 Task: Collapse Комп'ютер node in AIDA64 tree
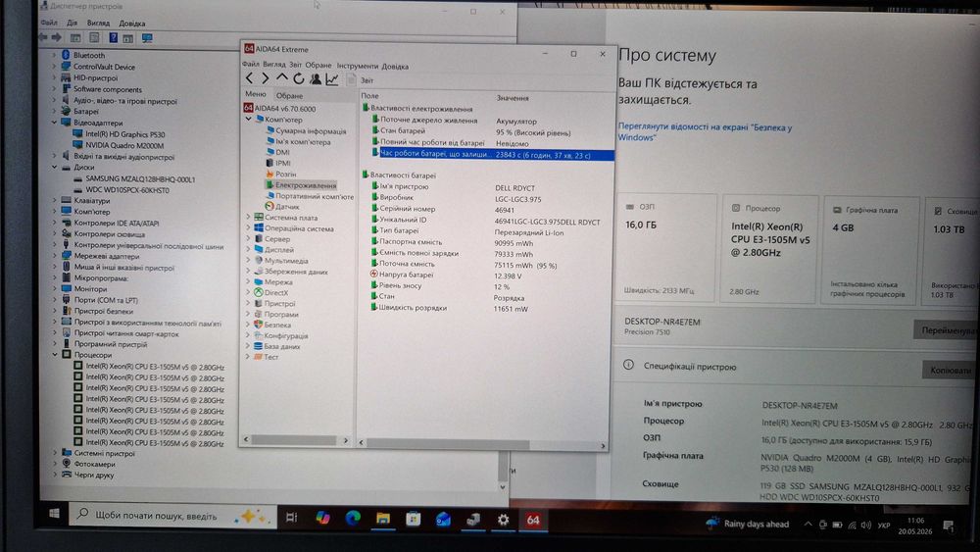coord(249,119)
